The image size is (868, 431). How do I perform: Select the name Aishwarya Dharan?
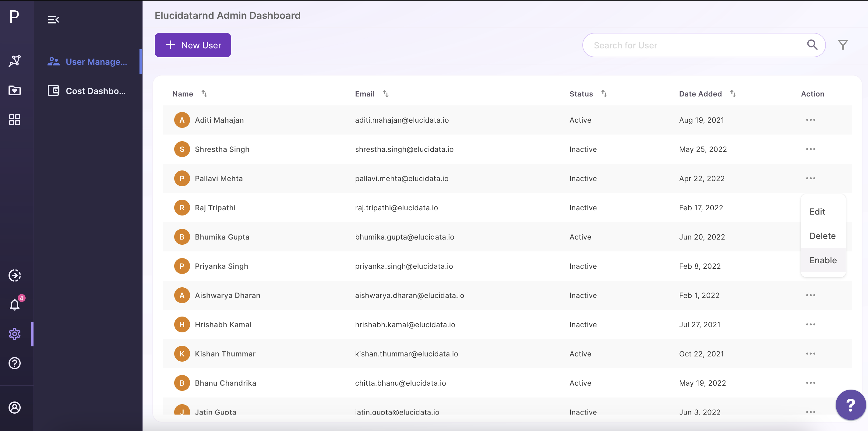click(228, 296)
